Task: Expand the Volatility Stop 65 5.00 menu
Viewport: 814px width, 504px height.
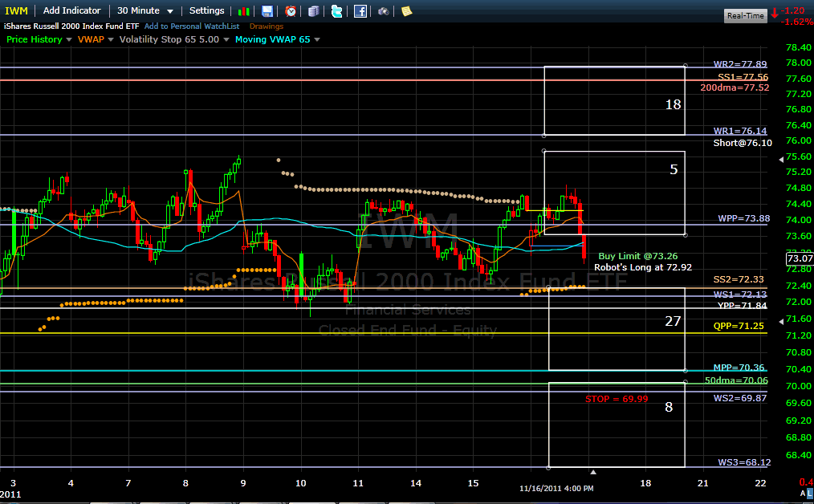Action: click(226, 39)
